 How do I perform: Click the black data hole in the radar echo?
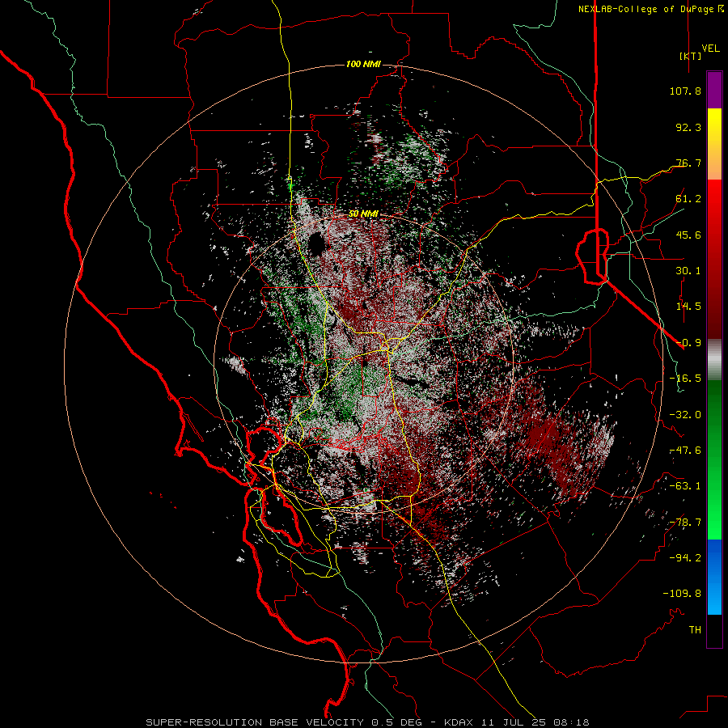pos(317,243)
